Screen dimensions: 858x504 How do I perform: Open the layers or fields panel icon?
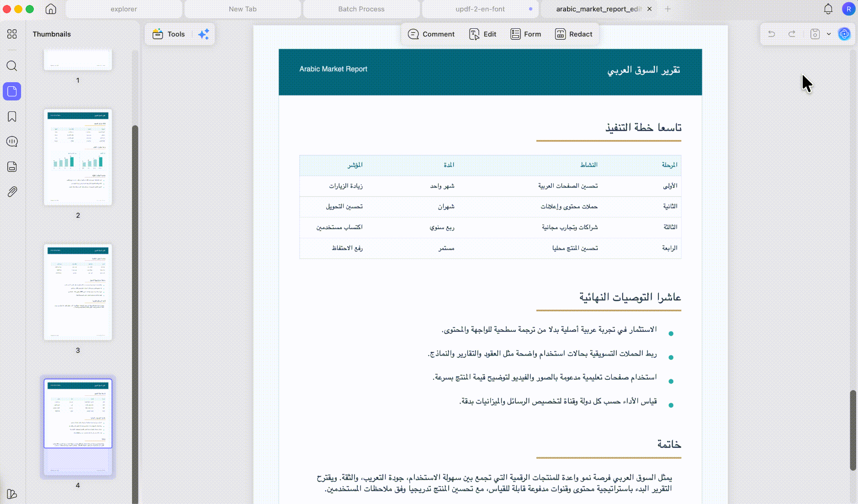click(12, 167)
